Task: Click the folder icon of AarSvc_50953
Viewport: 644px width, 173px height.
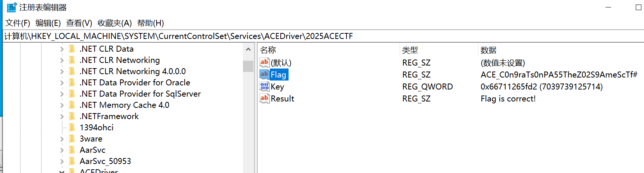Action: pyautogui.click(x=72, y=161)
